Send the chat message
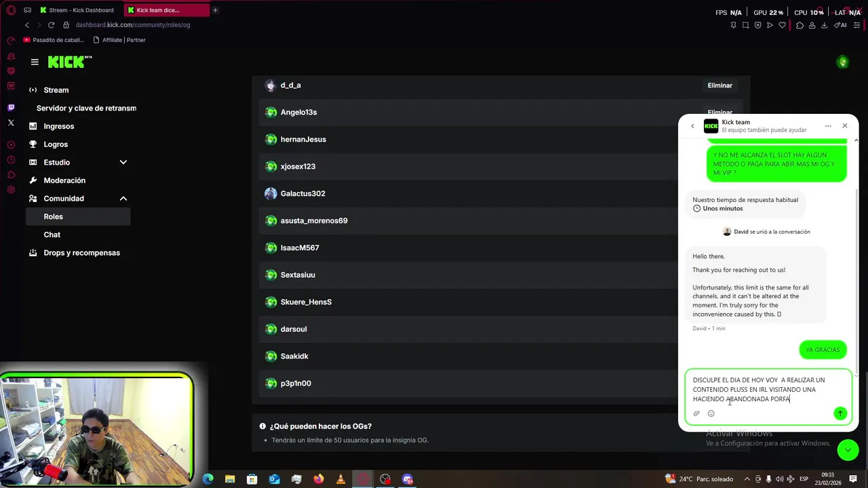Screen dimensions: 868x488 click(840, 413)
